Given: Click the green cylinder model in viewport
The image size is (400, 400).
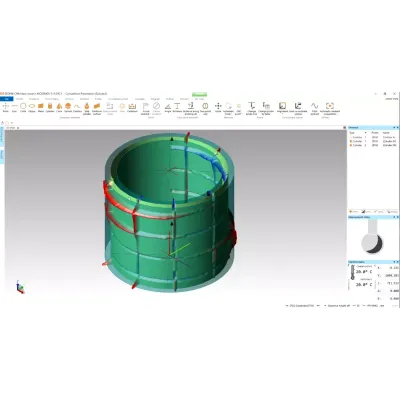Looking at the screenshot, I should [170, 213].
